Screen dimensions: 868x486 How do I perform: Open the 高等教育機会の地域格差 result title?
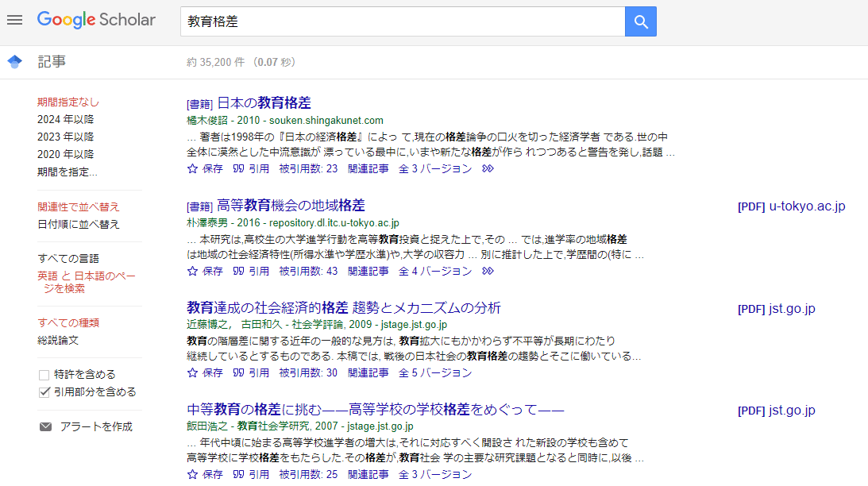291,206
